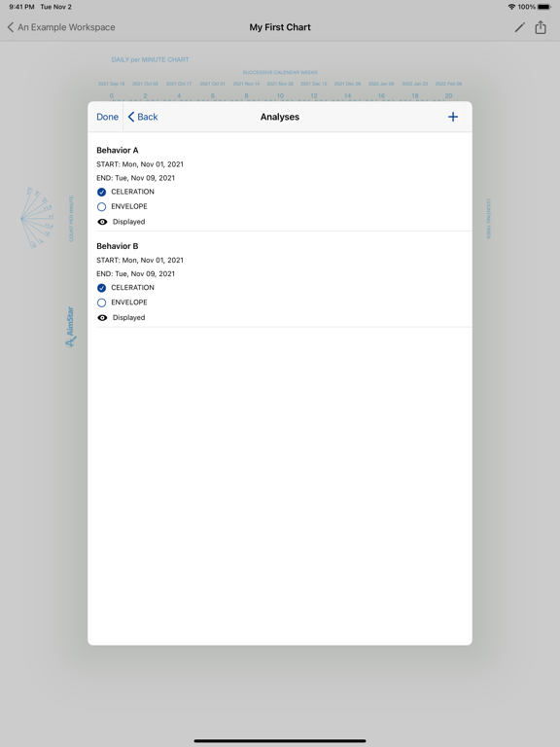Tap the pencil edit icon
Screen dimensions: 560x747
519,27
